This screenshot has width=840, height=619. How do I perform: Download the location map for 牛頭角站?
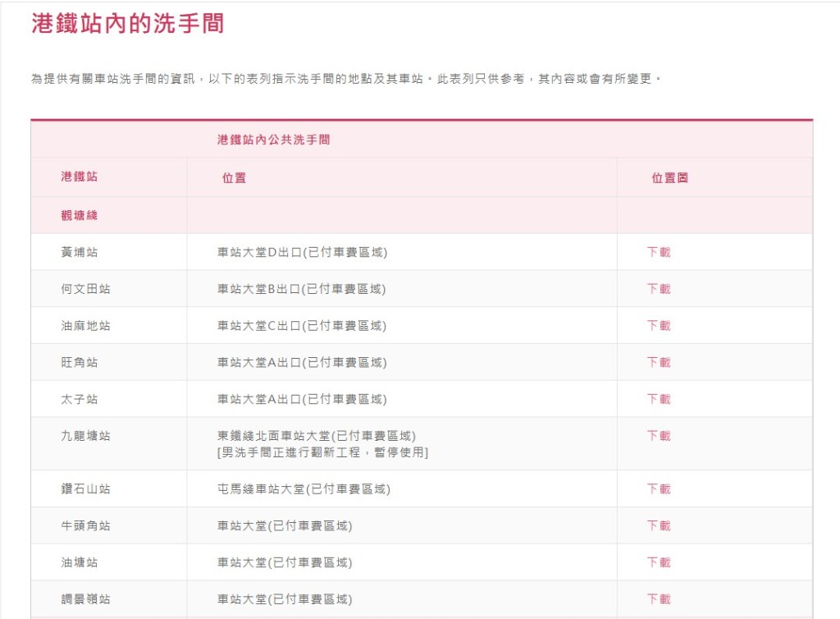[x=659, y=525]
